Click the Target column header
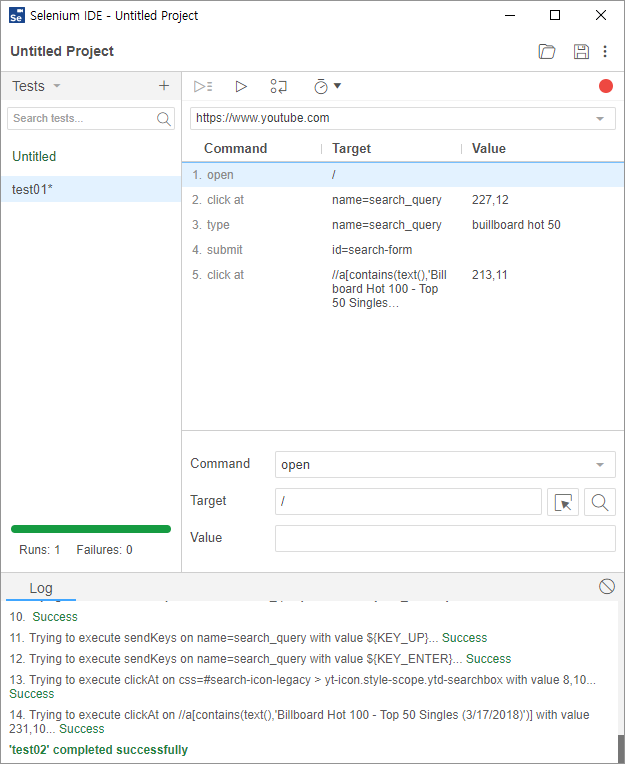 click(x=351, y=148)
